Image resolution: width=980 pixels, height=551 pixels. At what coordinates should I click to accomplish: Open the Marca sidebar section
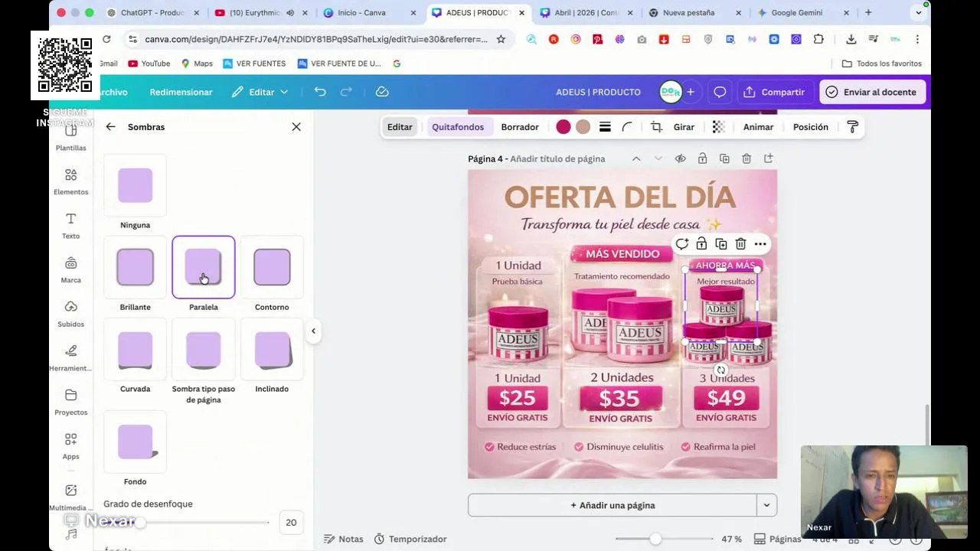click(71, 270)
